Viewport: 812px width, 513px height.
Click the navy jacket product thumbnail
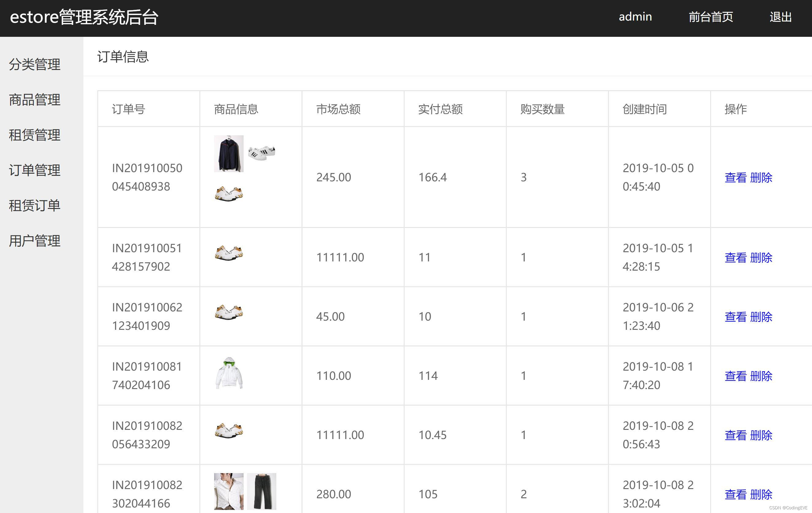[229, 153]
